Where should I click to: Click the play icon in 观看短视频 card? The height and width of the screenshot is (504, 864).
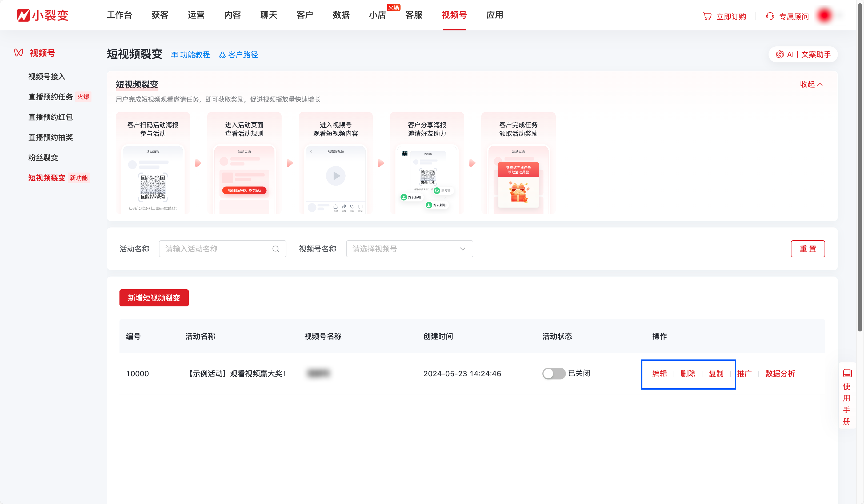[x=336, y=176]
